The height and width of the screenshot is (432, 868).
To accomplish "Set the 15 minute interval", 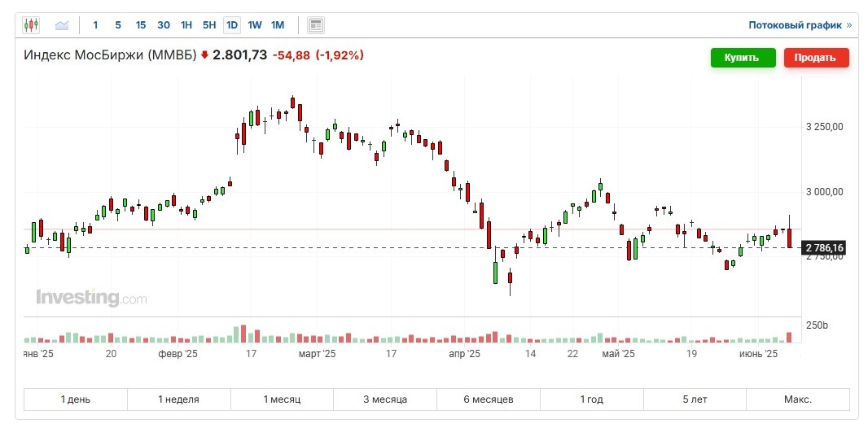I will pyautogui.click(x=141, y=25).
